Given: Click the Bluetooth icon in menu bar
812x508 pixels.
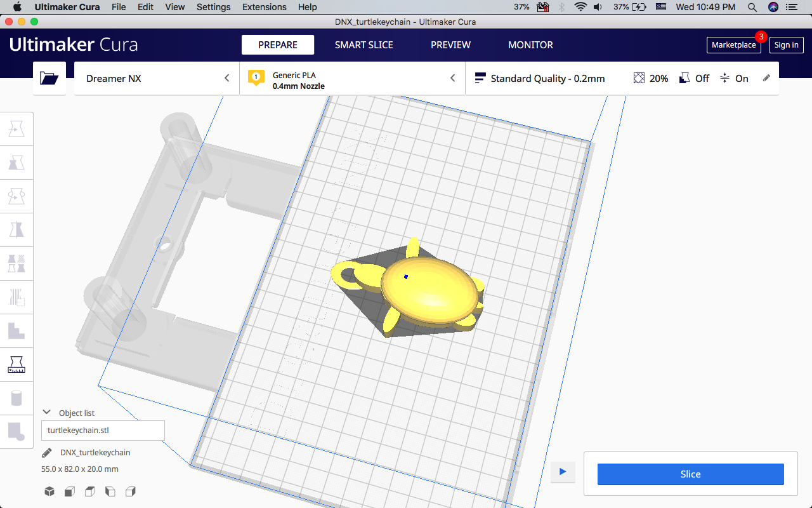Looking at the screenshot, I should tap(561, 7).
